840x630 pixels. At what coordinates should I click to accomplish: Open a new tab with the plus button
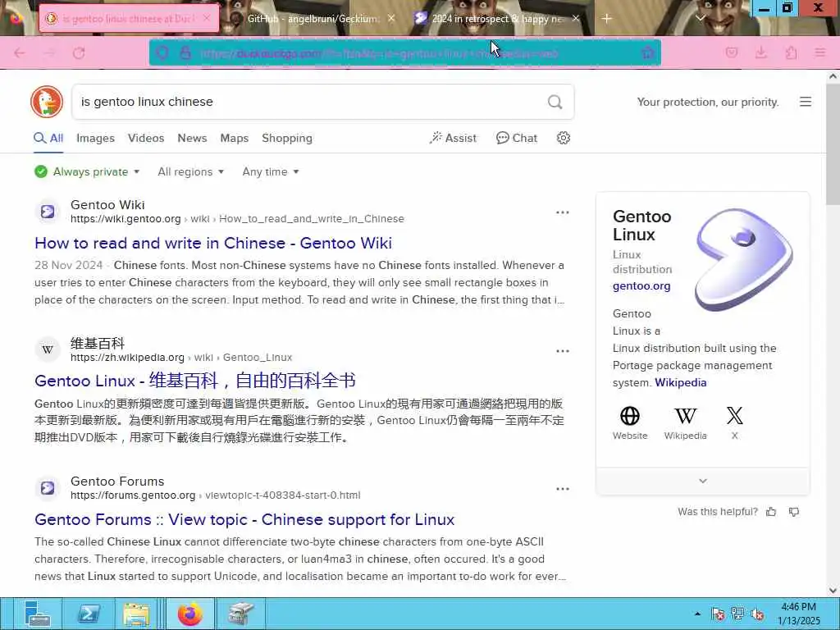click(606, 19)
